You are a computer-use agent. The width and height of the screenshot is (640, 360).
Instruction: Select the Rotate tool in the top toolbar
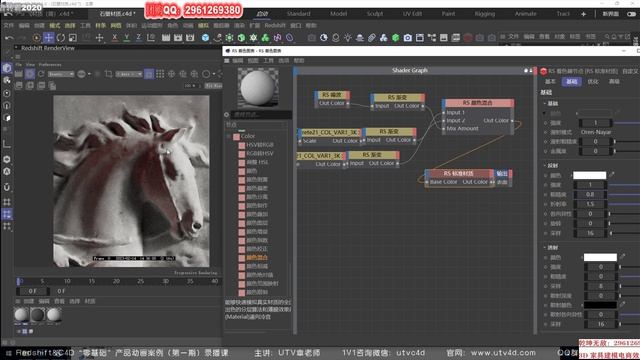pyautogui.click(x=61, y=38)
